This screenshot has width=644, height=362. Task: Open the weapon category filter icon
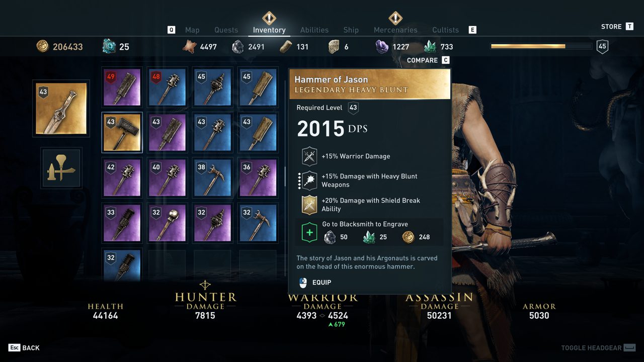click(x=61, y=168)
